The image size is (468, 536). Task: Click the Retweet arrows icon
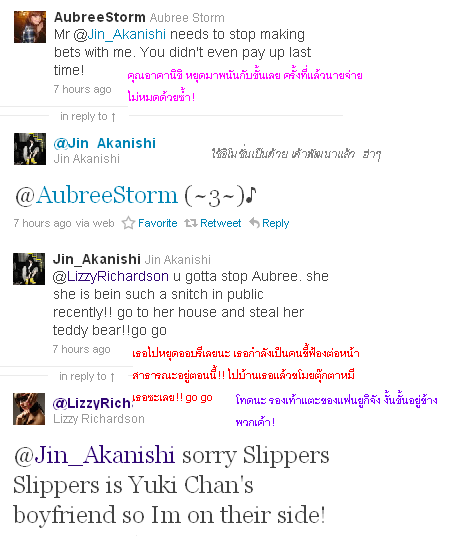[x=191, y=223]
